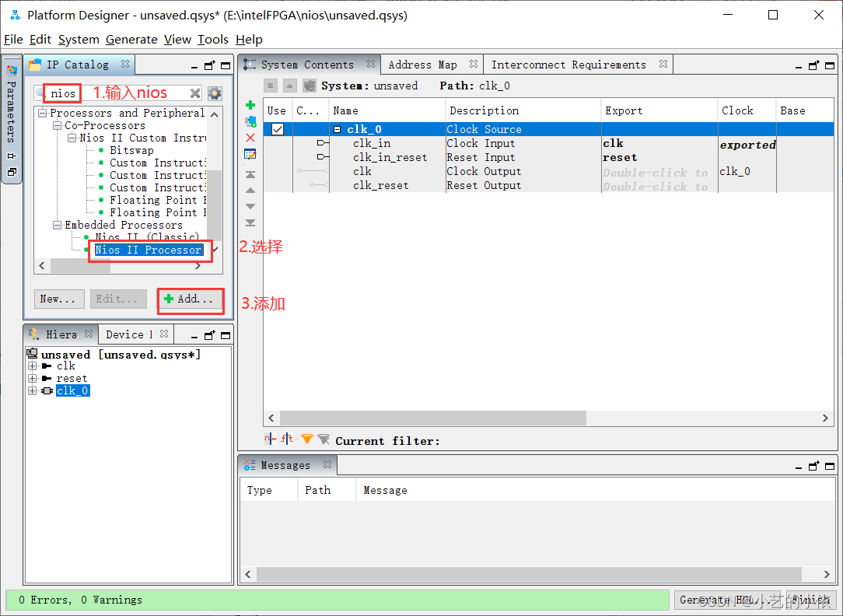The image size is (843, 616).
Task: Click the clk_reset row in System Contents
Action: point(380,185)
